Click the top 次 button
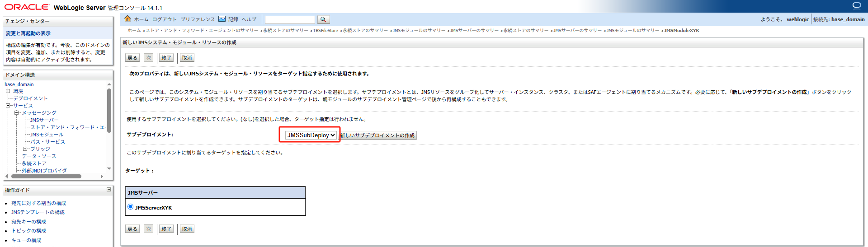Screen dimensions: 868x247 tap(149, 58)
